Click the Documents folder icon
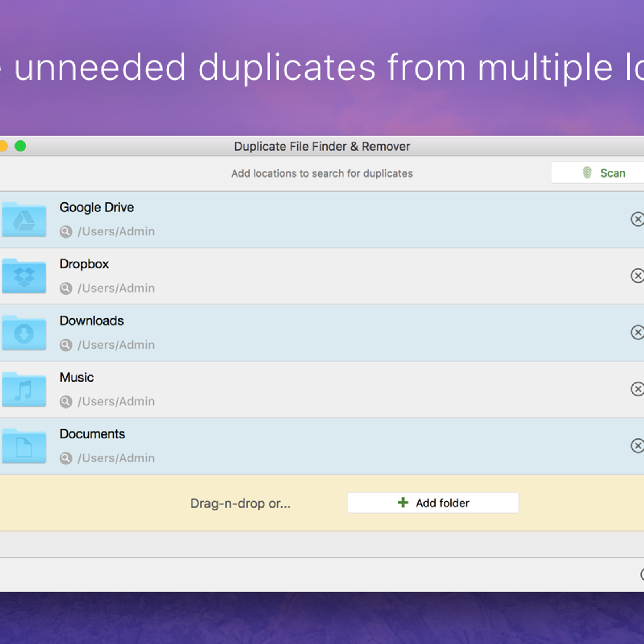This screenshot has width=644, height=644. [24, 446]
